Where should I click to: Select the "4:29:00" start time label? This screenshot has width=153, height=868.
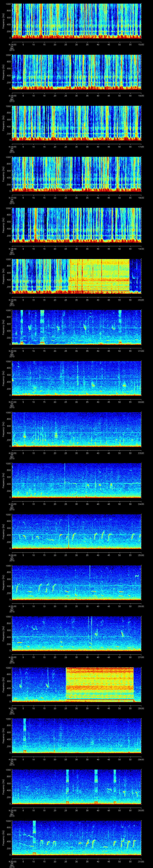(12, 810)
